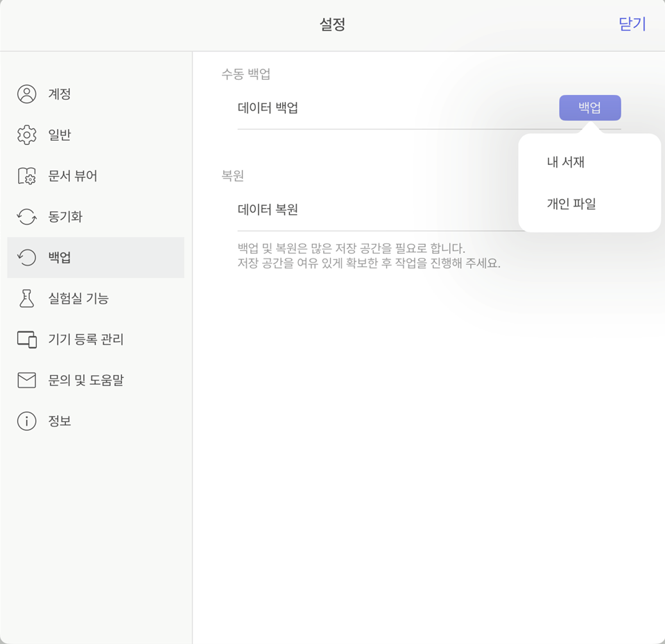Choose 개인 파일 from the backup popup

[x=571, y=204]
